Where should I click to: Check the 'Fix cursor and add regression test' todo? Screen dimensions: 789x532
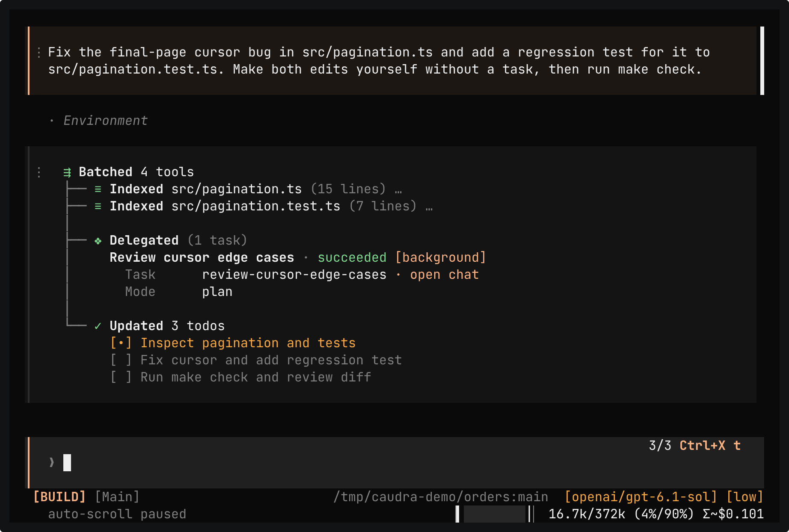point(121,360)
